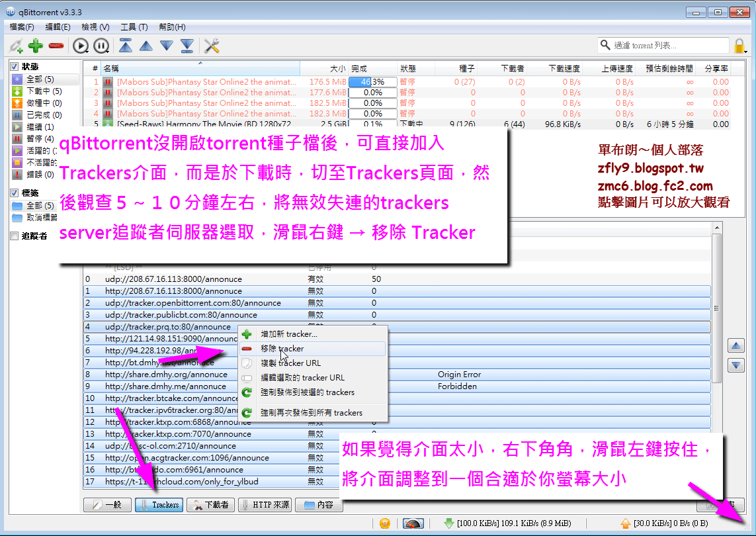Click the tracker list scrollbar up arrow
756x536 pixels.
click(716, 227)
